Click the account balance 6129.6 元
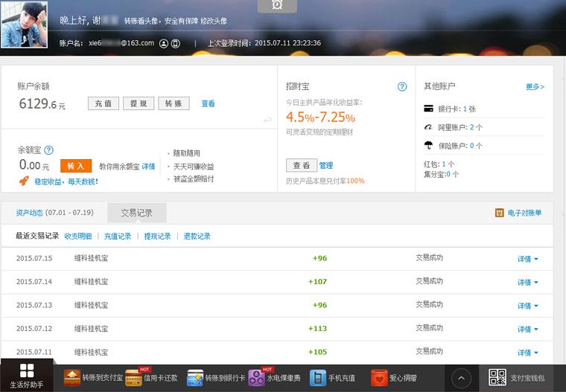Image resolution: width=566 pixels, height=392 pixels. [42, 104]
